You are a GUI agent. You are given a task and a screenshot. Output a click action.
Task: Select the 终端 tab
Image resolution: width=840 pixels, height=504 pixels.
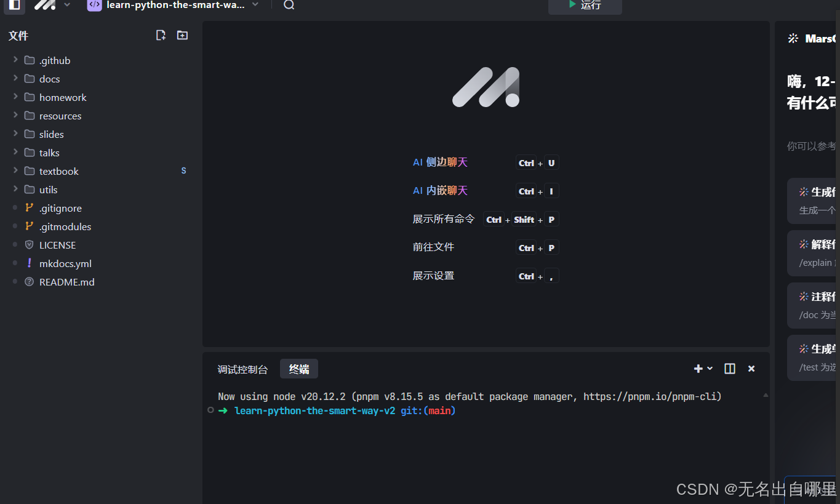[298, 368]
